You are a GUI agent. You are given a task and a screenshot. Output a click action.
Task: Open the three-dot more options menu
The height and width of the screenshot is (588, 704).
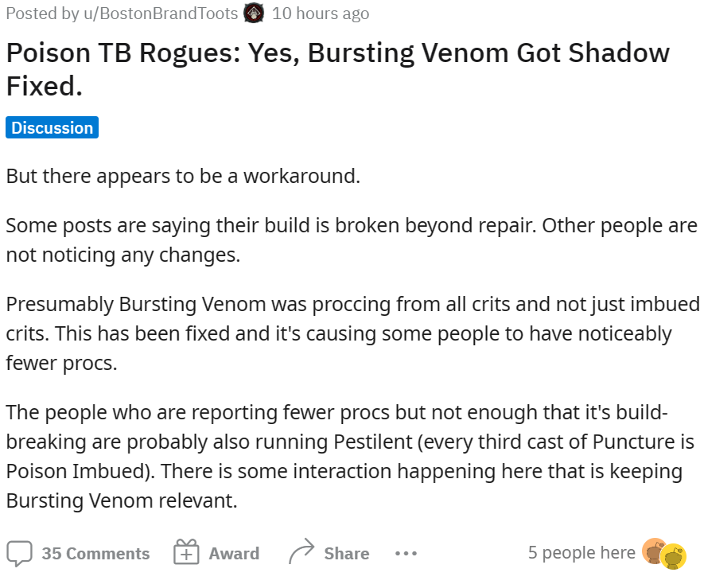tap(406, 553)
